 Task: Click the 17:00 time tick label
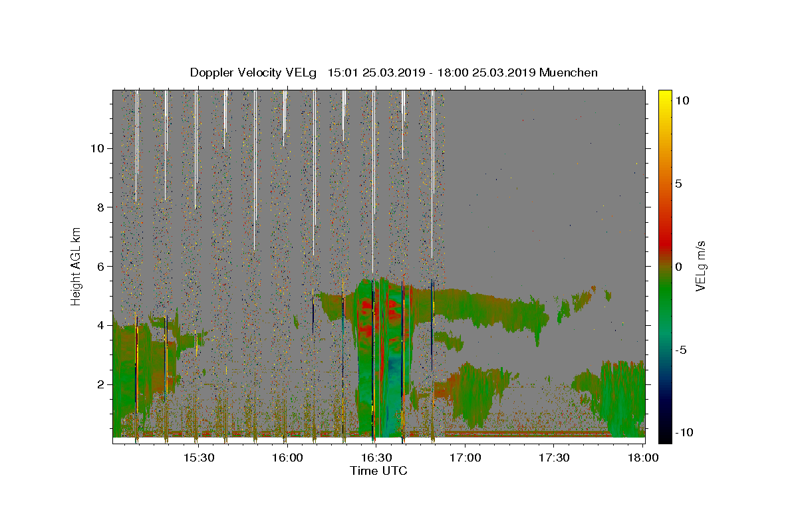coord(465,458)
